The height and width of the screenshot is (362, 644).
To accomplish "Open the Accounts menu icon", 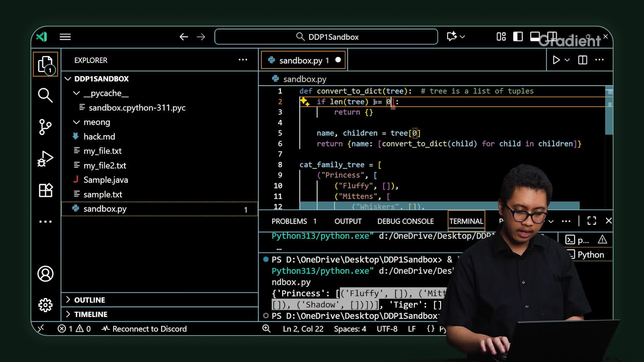I will [x=45, y=274].
